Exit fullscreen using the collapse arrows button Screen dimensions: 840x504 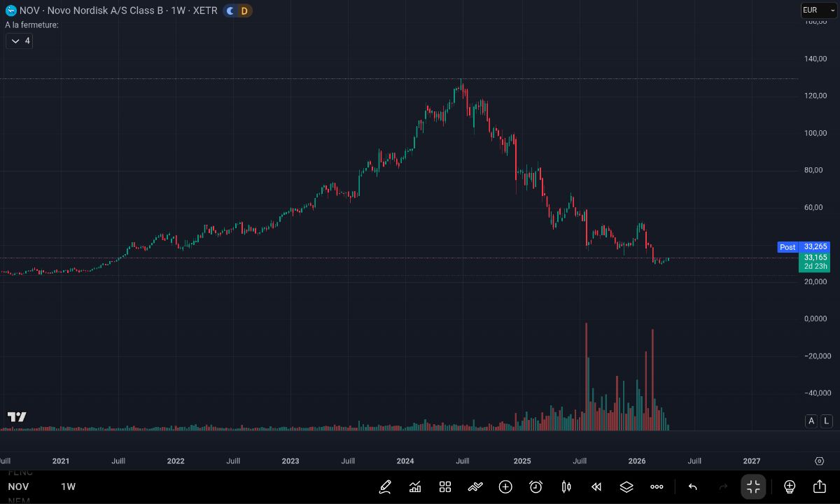click(753, 486)
